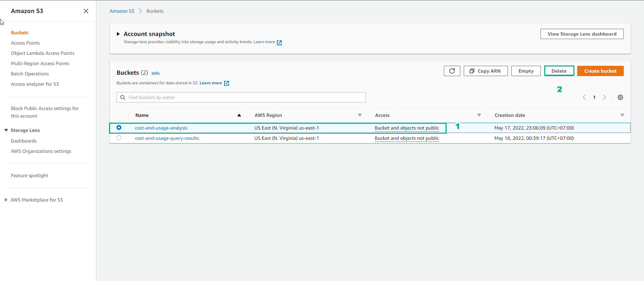644x281 pixels.
Task: Open Access analyzer for S3
Action: 35,84
